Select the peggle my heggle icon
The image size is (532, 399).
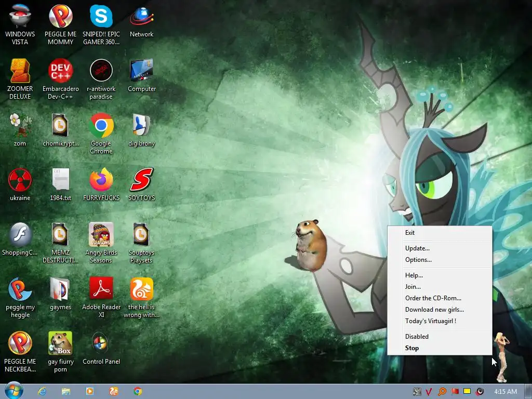[20, 297]
